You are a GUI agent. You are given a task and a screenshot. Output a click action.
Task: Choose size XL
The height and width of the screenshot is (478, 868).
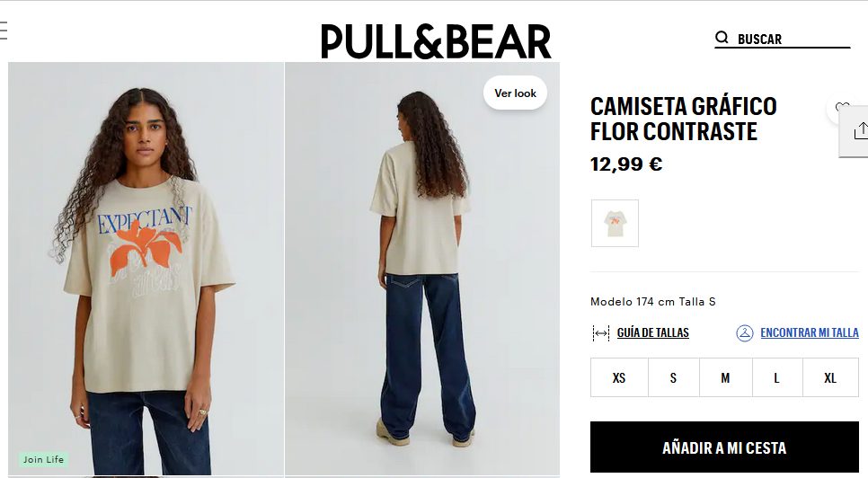click(830, 377)
